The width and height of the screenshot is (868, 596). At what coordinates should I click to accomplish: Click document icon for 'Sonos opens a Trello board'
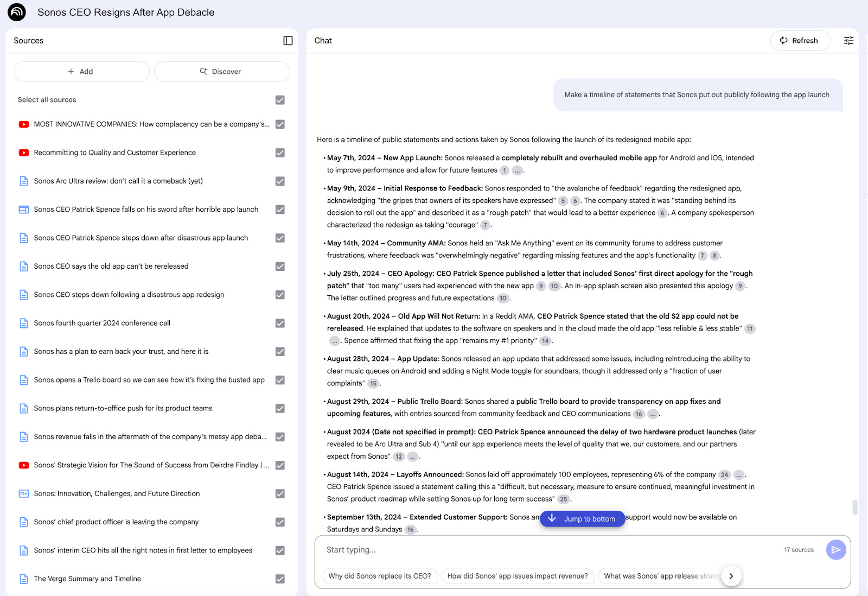(x=24, y=380)
